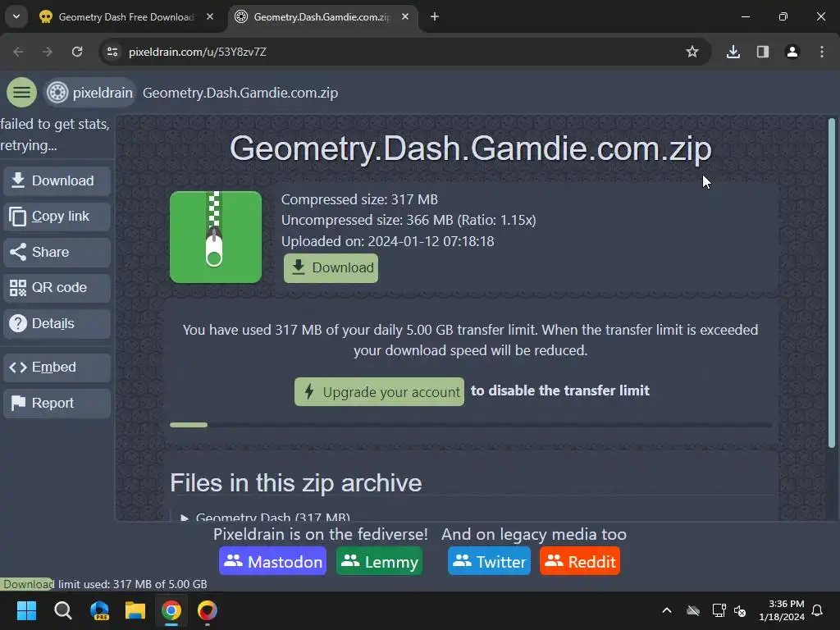
Task: Open the Windows Start menu
Action: (x=27, y=610)
